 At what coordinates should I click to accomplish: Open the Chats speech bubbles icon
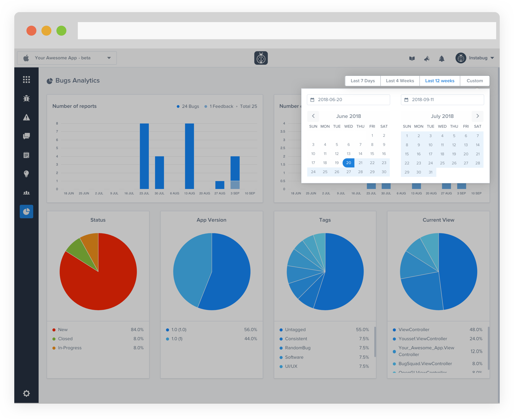point(26,136)
